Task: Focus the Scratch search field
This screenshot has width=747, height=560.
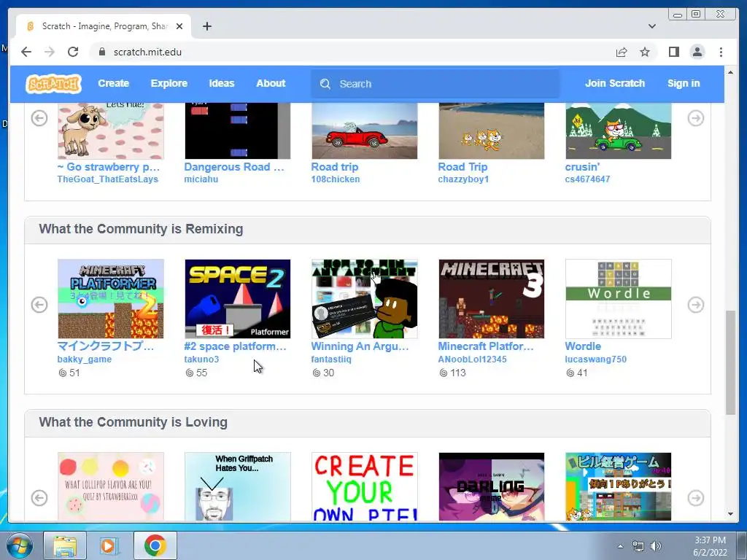Action: 435,84
